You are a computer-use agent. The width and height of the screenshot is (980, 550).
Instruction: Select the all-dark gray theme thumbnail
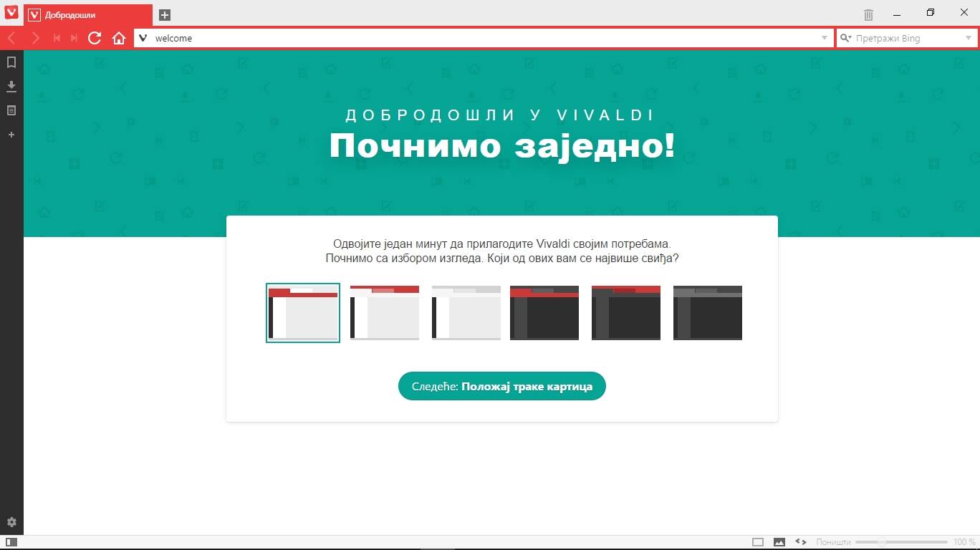coord(707,313)
